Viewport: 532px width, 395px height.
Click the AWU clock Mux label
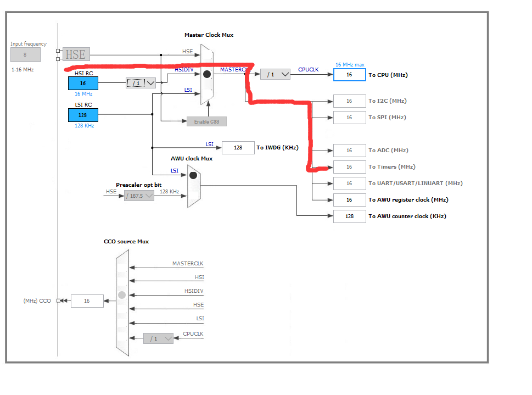click(192, 159)
